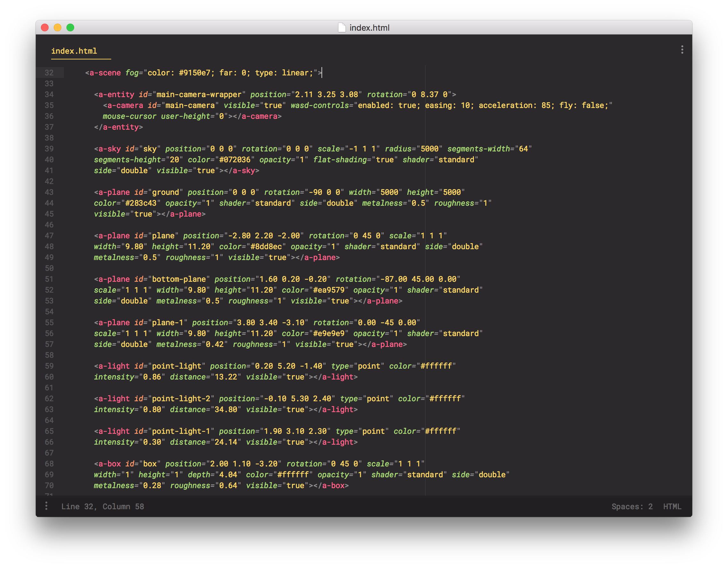Click the segments-width value 64
The width and height of the screenshot is (728, 568).
pos(523,149)
